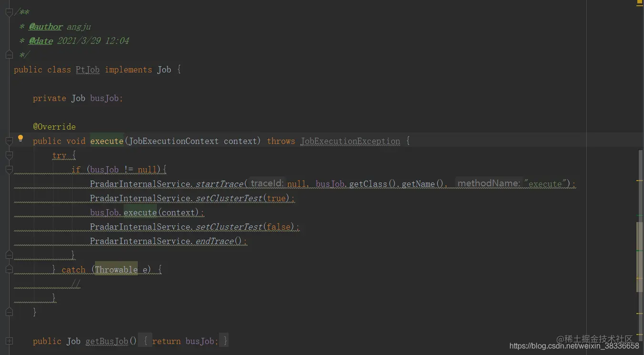Click the 'return' keyword in getBusJob
Image resolution: width=644 pixels, height=355 pixels.
click(x=166, y=341)
